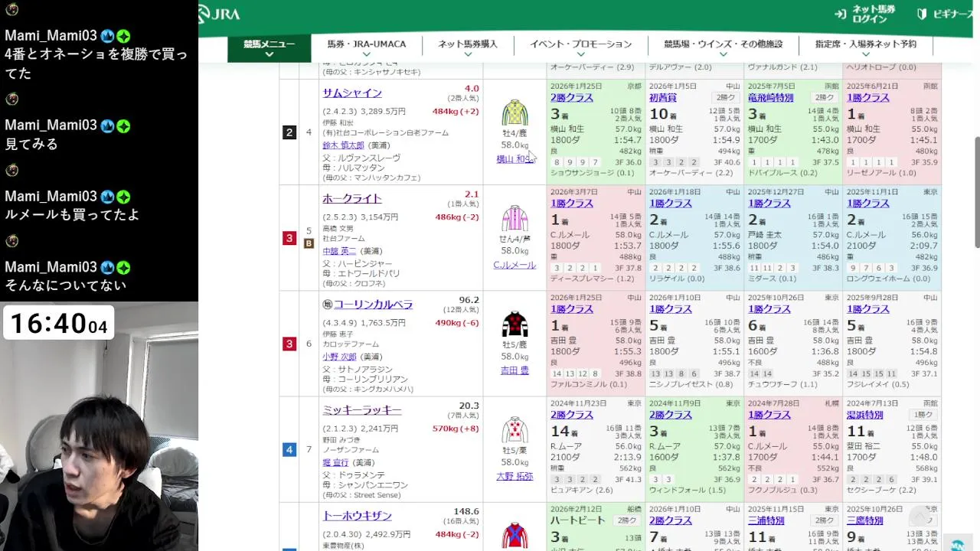This screenshot has height=551, width=980.
Task: Click the blue crown badge in first Mami_Mami03 message
Action: [107, 36]
